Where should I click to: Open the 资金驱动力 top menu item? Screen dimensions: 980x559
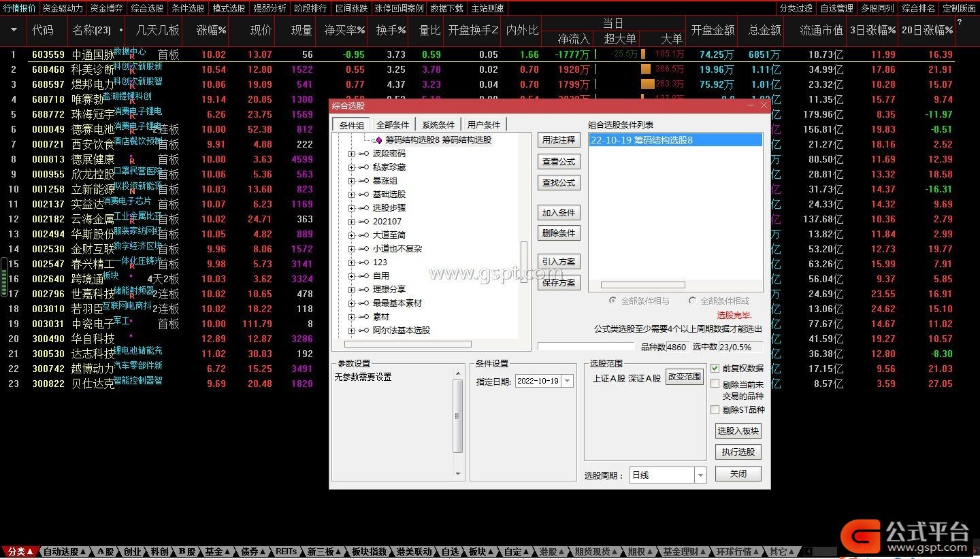tap(63, 8)
